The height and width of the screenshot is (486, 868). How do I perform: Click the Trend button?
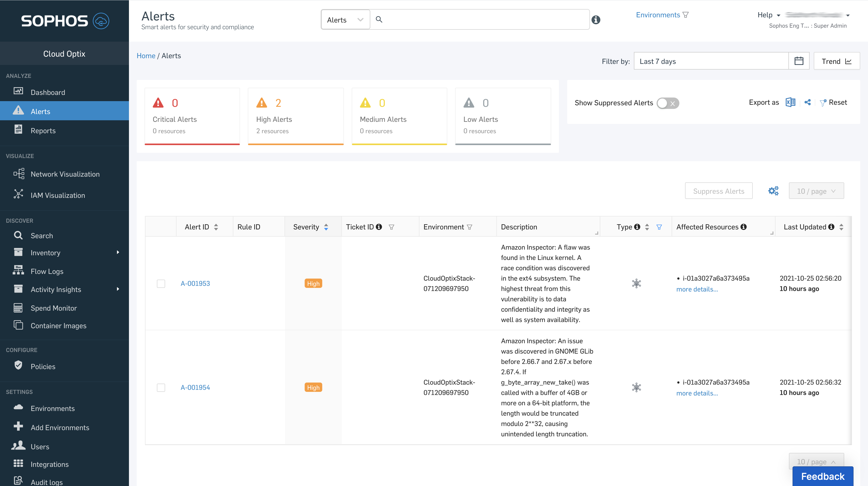point(836,61)
